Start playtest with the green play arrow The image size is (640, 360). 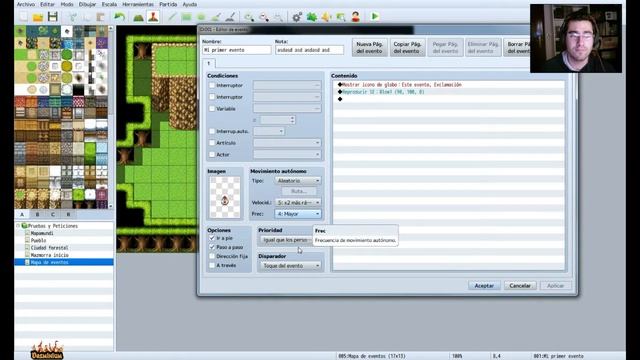click(375, 17)
